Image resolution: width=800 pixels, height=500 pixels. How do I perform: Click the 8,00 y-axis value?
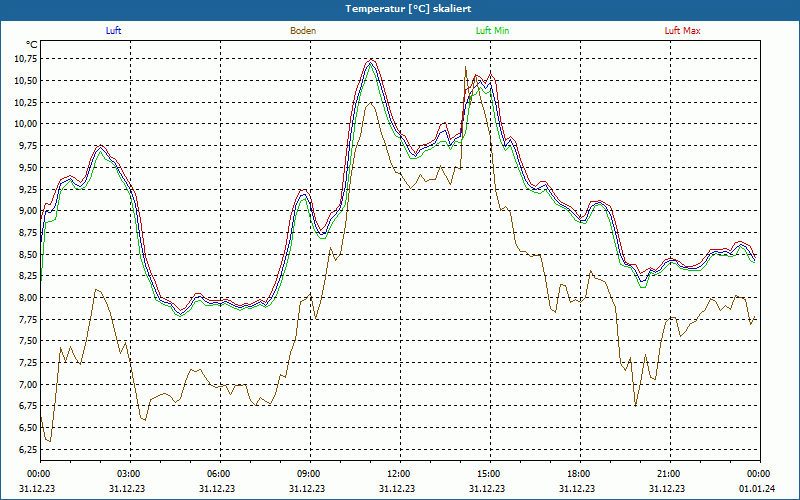(29, 297)
